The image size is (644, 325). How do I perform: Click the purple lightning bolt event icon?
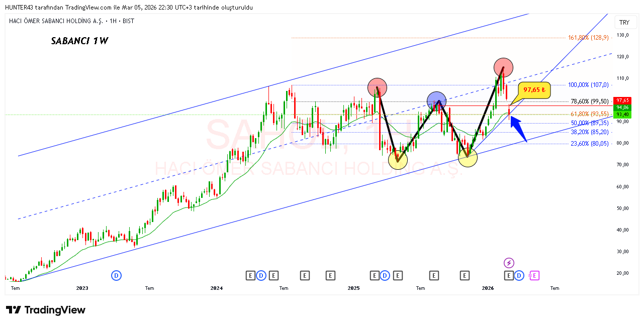point(509,263)
